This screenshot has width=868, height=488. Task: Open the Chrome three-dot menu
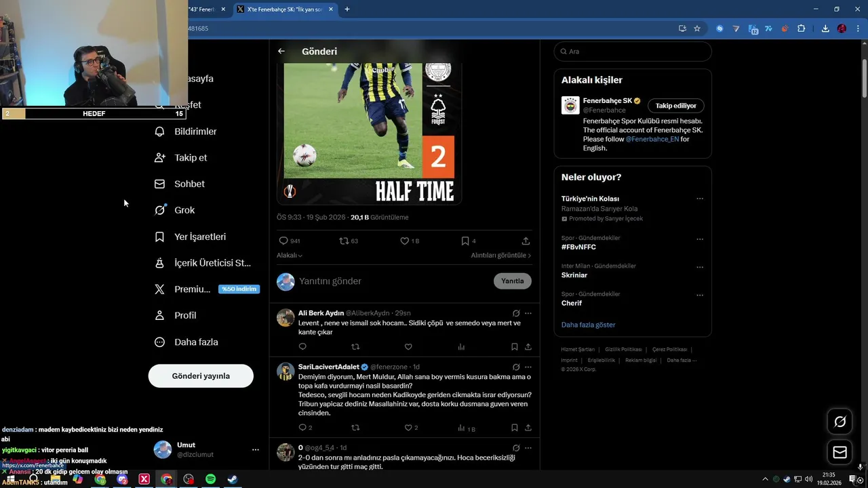pos(858,28)
